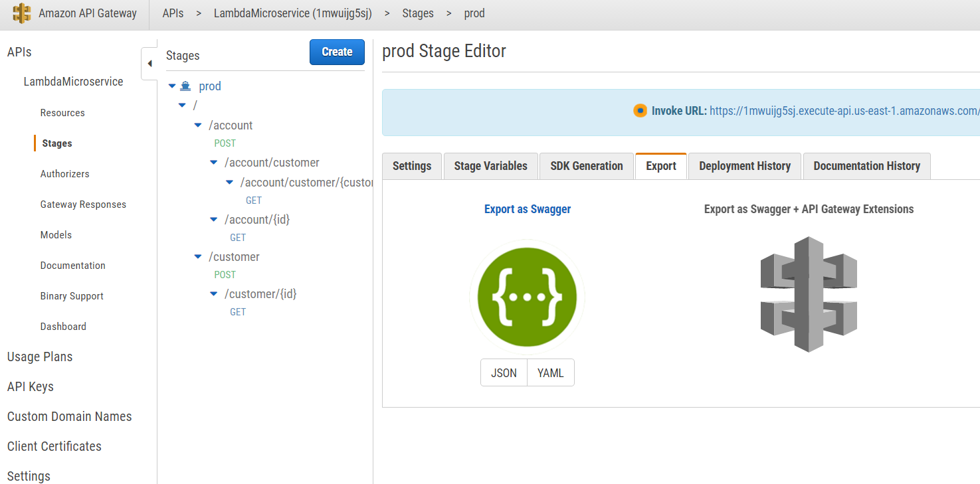The width and height of the screenshot is (980, 484).
Task: Open the Deployment History tab
Action: coord(745,166)
